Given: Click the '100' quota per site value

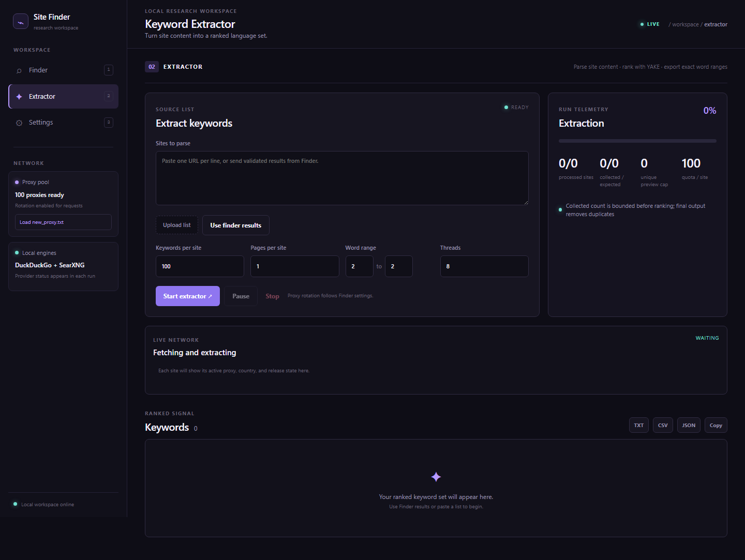Looking at the screenshot, I should coord(691,163).
